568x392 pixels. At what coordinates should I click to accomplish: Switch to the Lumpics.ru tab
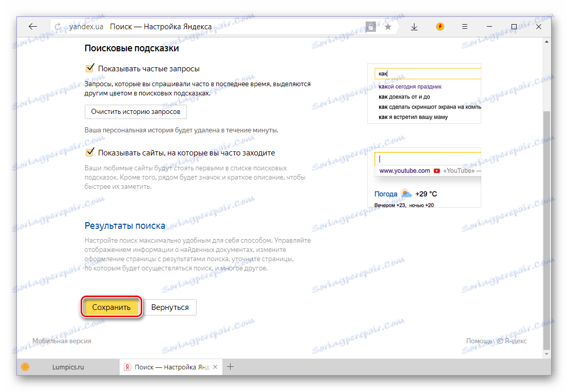[x=68, y=367]
